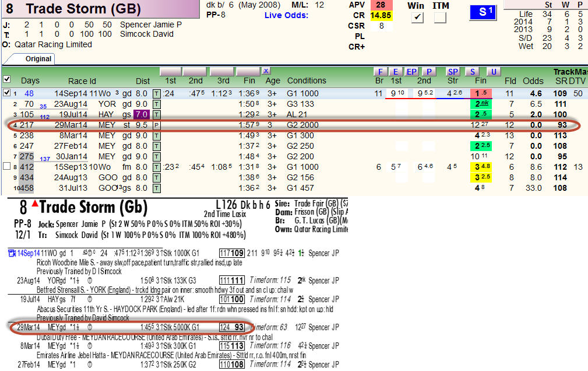Image resolution: width=588 pixels, height=371 pixels.
Task: Click the blue 48 days link
Action: tap(29, 93)
